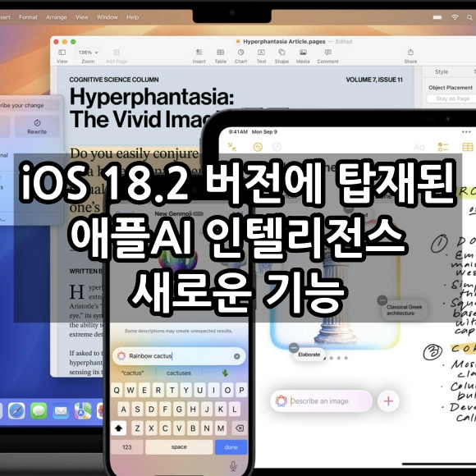Viewport: 476px width, 476px height.
Task: Click the Rewrite button in Writing Tools
Action: point(37,126)
